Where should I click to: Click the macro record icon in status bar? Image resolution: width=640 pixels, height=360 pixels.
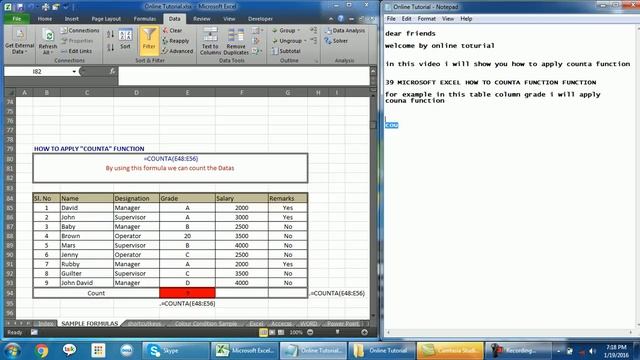34,333
